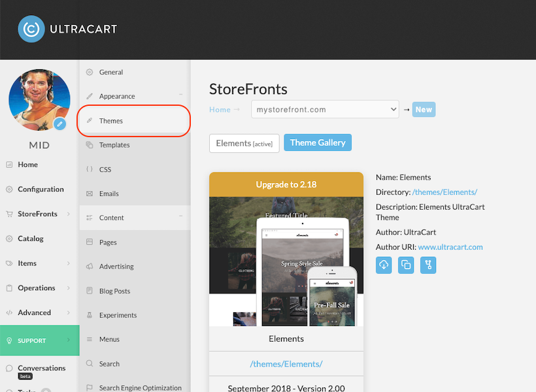Collapse the Appearance section

pyautogui.click(x=180, y=94)
